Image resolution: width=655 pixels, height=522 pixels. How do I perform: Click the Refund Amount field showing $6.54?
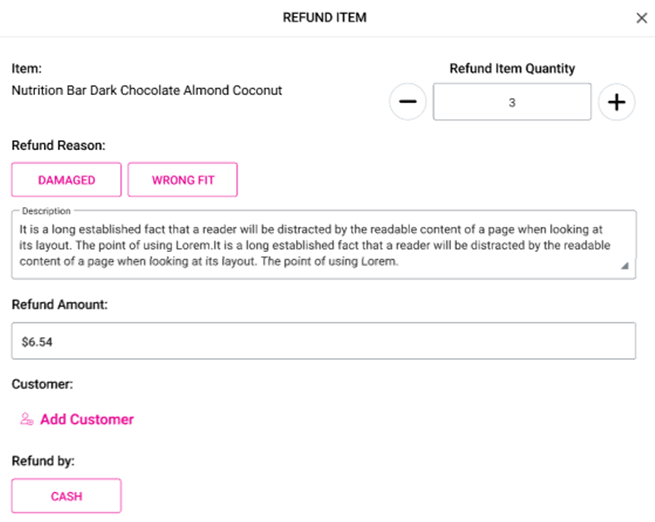coord(323,341)
